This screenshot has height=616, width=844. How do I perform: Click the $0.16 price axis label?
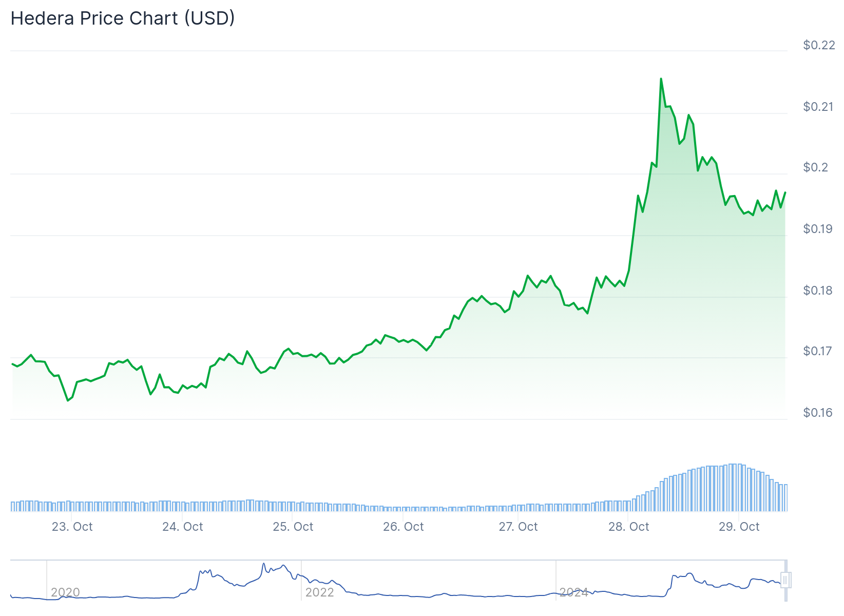(x=819, y=413)
